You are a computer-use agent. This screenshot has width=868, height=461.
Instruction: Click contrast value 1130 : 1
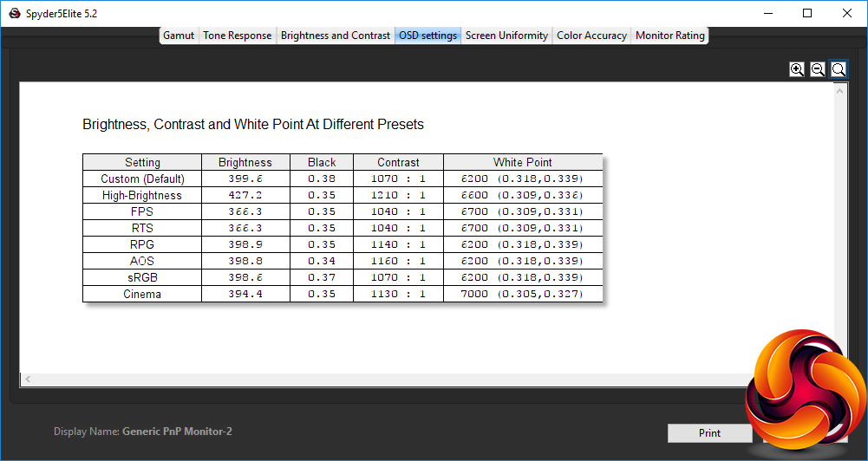pos(399,294)
